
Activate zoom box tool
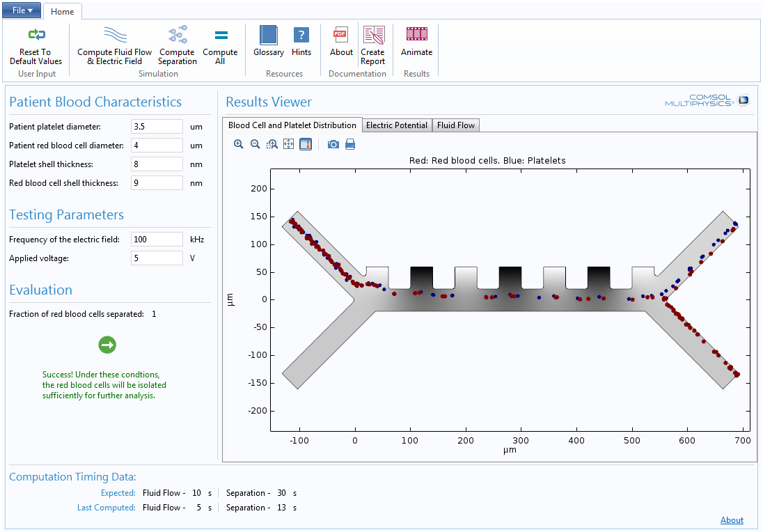pyautogui.click(x=272, y=144)
